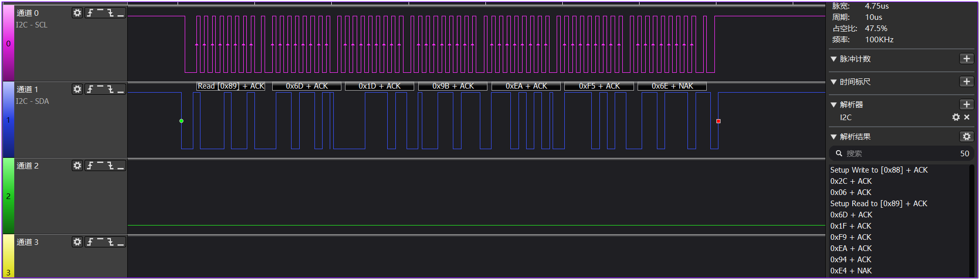Open settings gear for 通道 2
980x280 pixels.
[x=77, y=165]
